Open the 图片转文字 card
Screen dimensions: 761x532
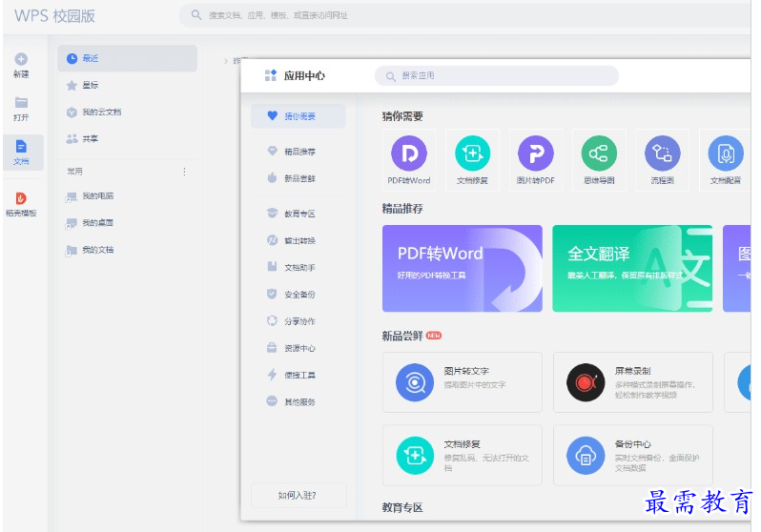462,382
